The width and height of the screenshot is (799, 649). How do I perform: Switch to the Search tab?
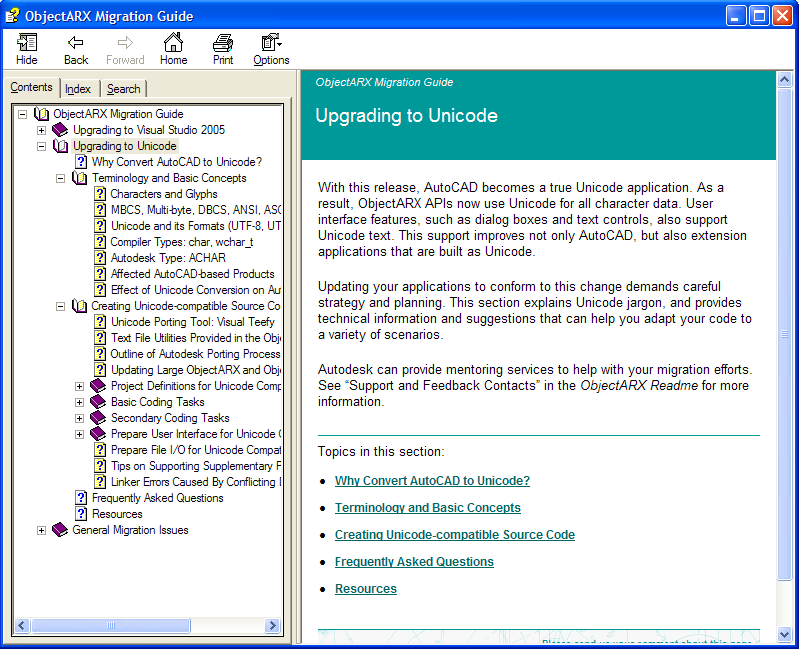tap(124, 89)
